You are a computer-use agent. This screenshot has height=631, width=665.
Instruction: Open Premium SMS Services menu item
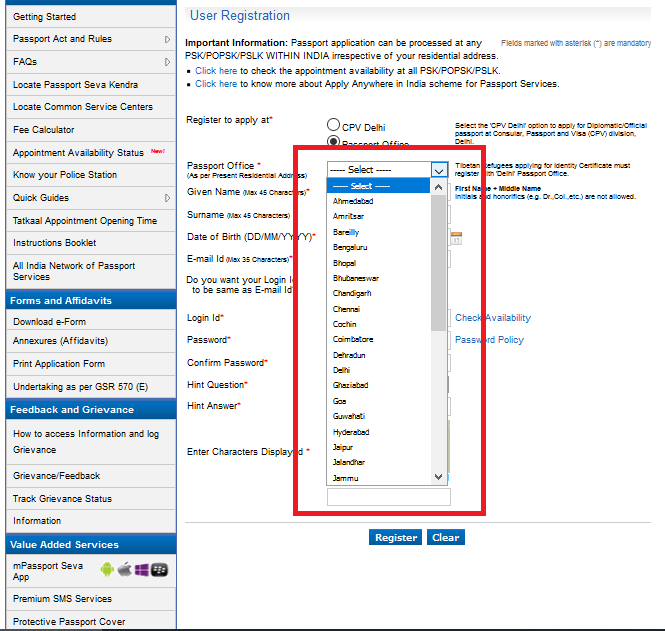pos(91,599)
